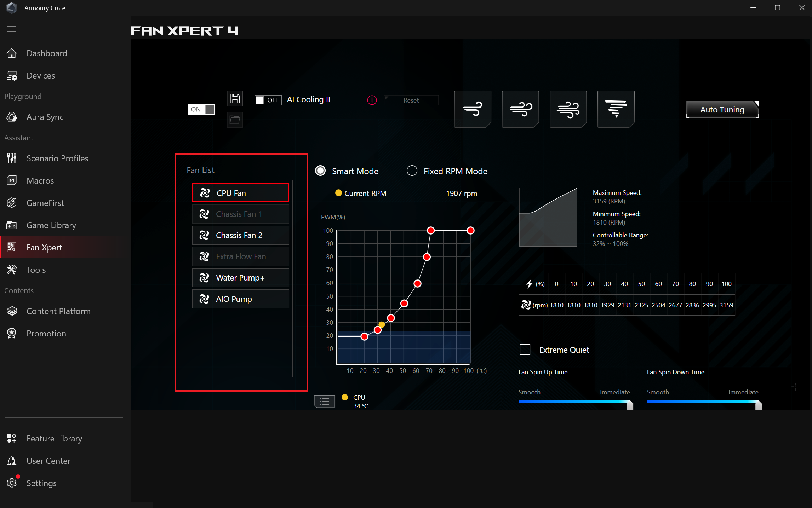Select Water Pump+ in the fan list
The image size is (812, 508).
click(x=241, y=278)
